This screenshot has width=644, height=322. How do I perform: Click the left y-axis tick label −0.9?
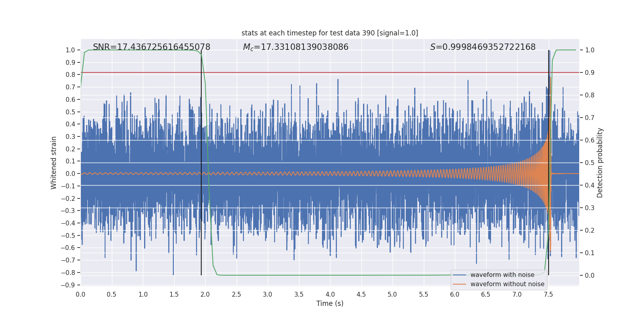pyautogui.click(x=68, y=285)
